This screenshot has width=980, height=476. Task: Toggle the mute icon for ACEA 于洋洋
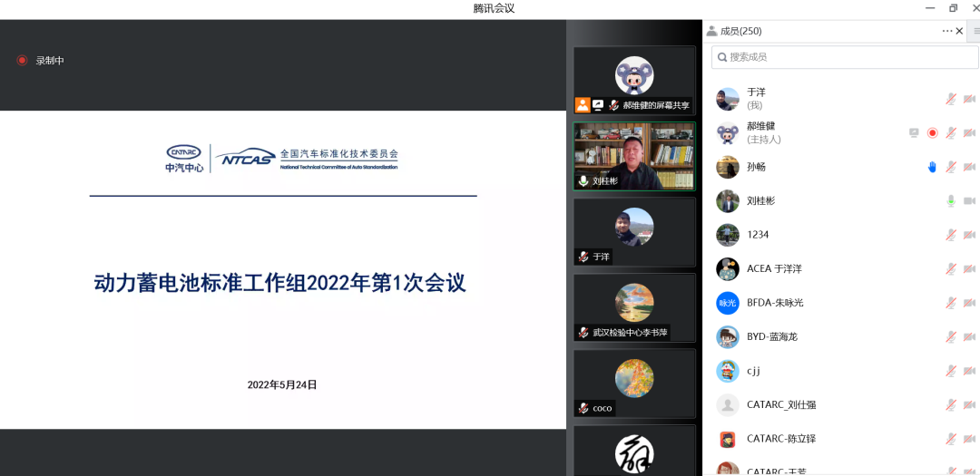950,268
